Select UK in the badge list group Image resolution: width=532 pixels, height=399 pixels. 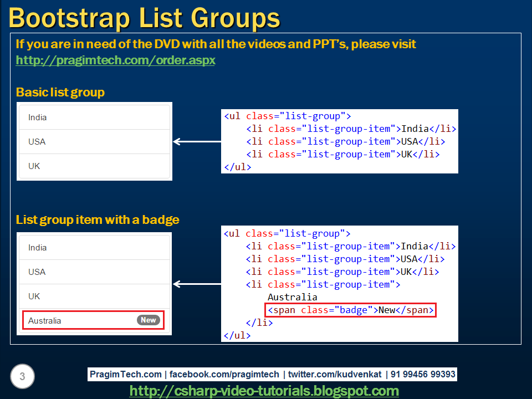pyautogui.click(x=35, y=296)
